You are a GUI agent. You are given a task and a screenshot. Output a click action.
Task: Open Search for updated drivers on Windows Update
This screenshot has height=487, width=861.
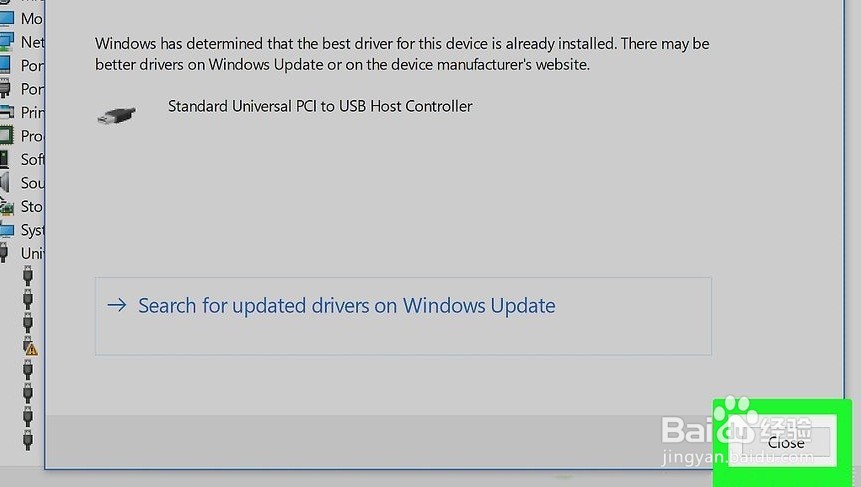(x=346, y=306)
